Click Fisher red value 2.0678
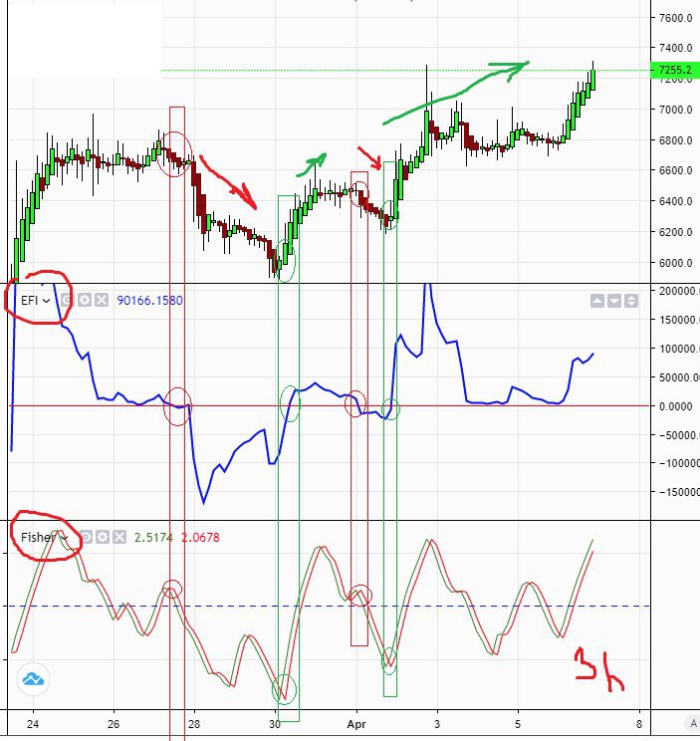 coord(200,537)
